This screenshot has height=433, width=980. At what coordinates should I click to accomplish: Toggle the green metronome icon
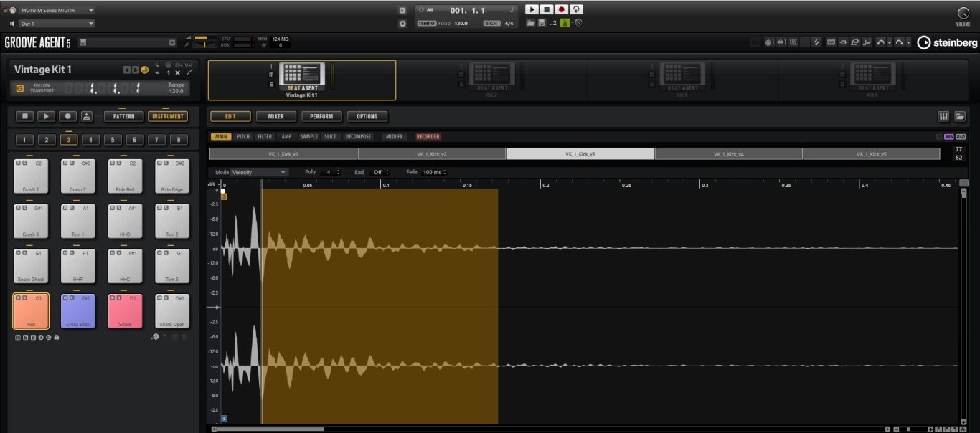[x=565, y=23]
